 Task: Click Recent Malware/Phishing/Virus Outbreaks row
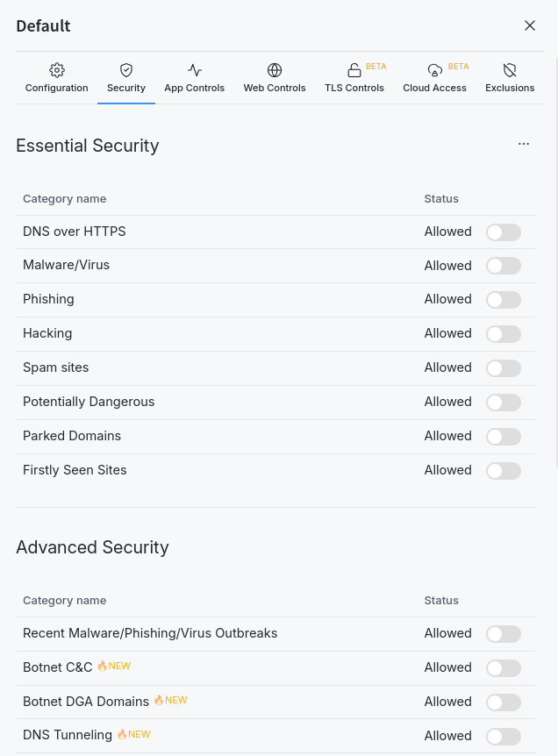150,633
